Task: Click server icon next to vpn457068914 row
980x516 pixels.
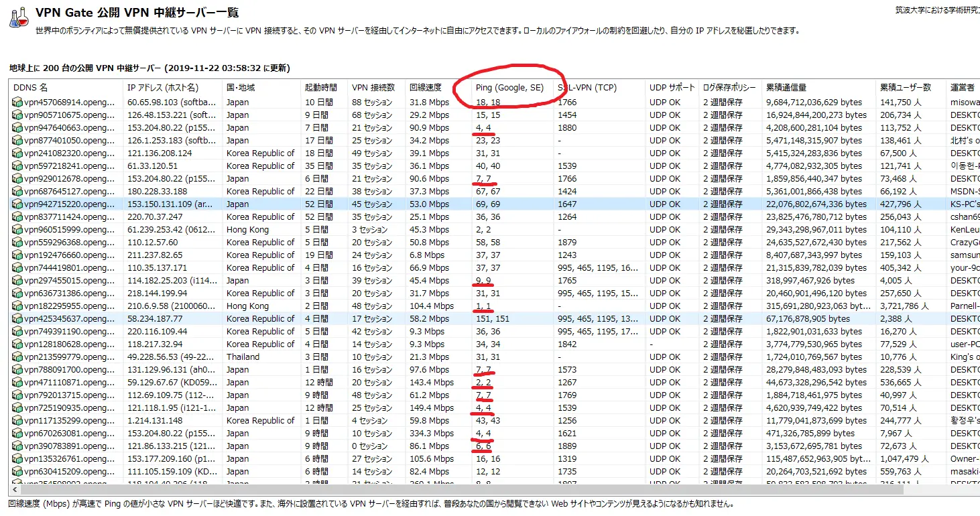Action: tap(17, 103)
